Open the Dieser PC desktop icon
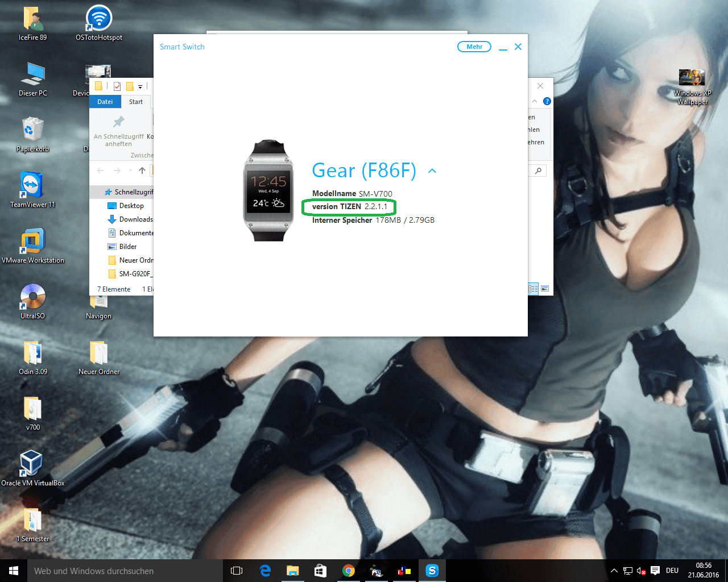This screenshot has height=582, width=728. tap(33, 80)
